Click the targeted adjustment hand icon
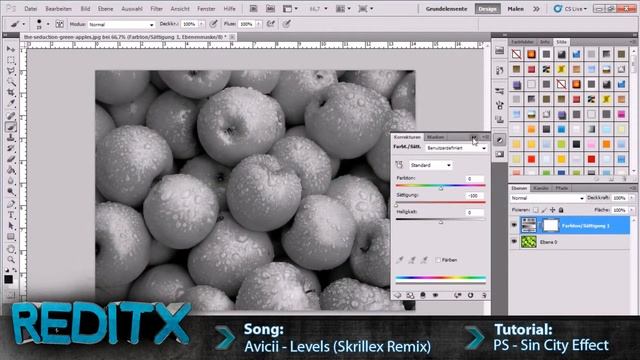 point(399,165)
